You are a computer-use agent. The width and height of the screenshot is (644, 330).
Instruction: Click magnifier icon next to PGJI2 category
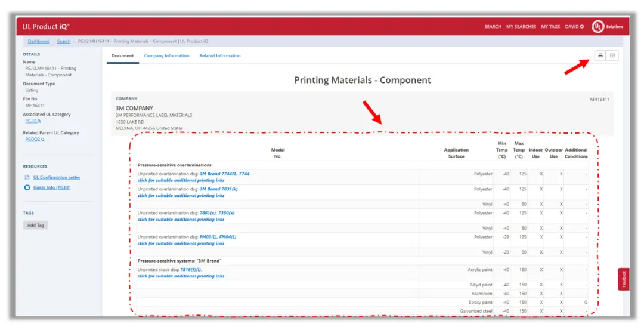[39, 121]
